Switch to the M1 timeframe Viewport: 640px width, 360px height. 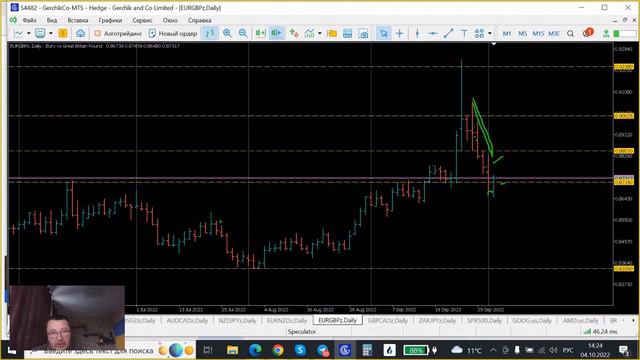click(x=507, y=33)
